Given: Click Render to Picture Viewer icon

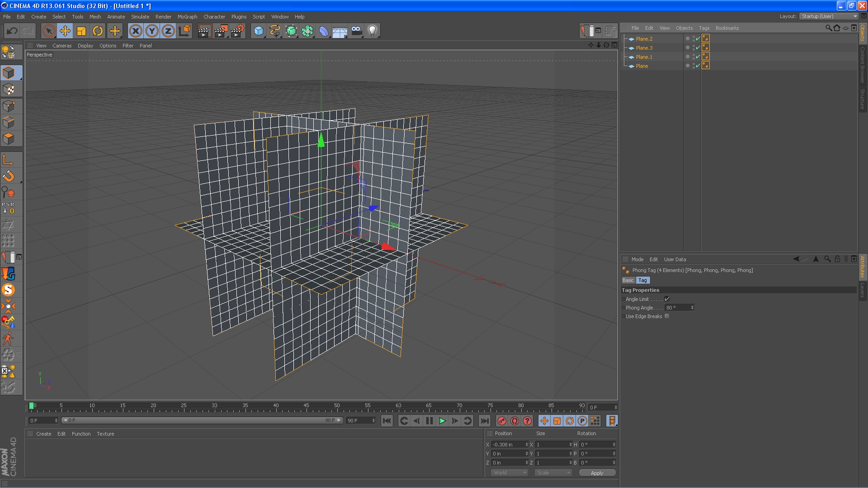Looking at the screenshot, I should pos(221,31).
